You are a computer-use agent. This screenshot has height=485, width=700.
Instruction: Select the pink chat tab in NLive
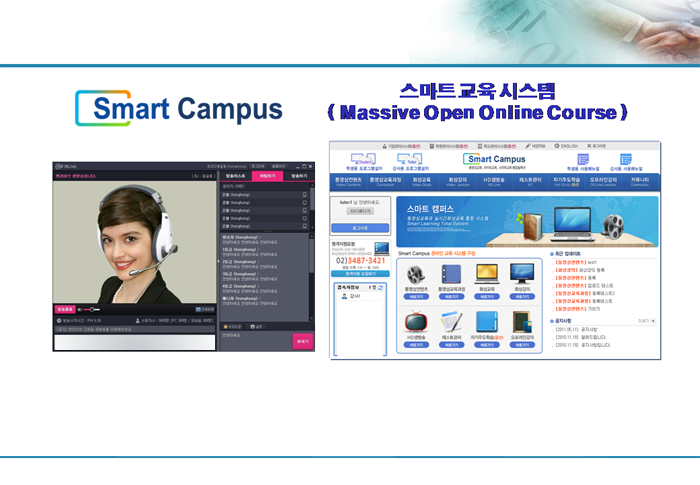267,176
